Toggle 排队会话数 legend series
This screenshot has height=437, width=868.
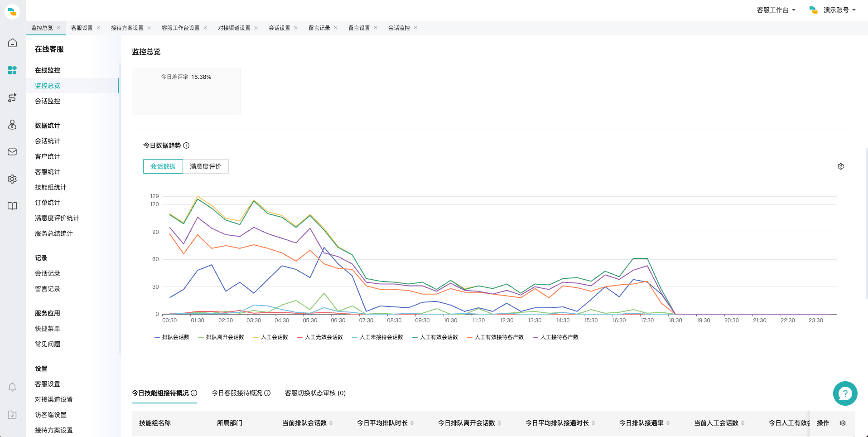coord(172,337)
